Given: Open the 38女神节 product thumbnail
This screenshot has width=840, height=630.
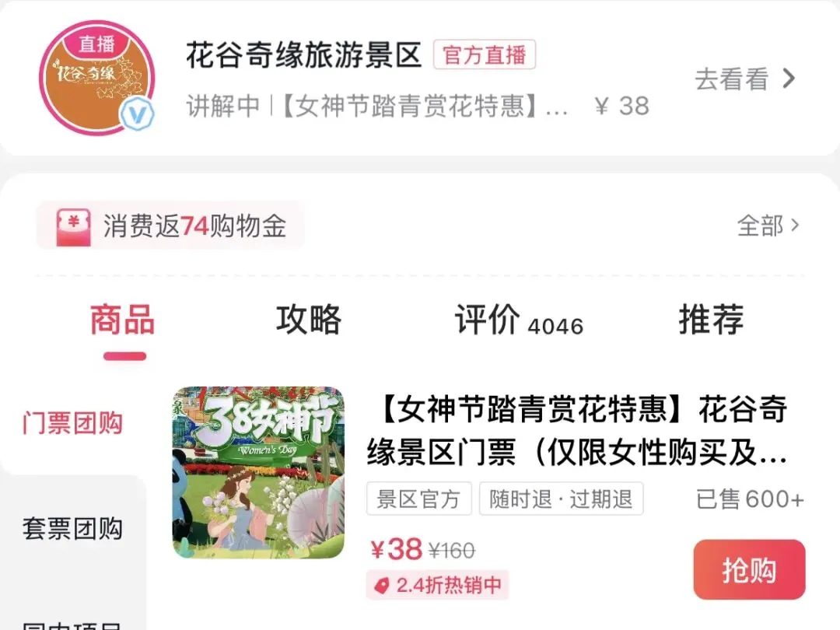Looking at the screenshot, I should 259,473.
